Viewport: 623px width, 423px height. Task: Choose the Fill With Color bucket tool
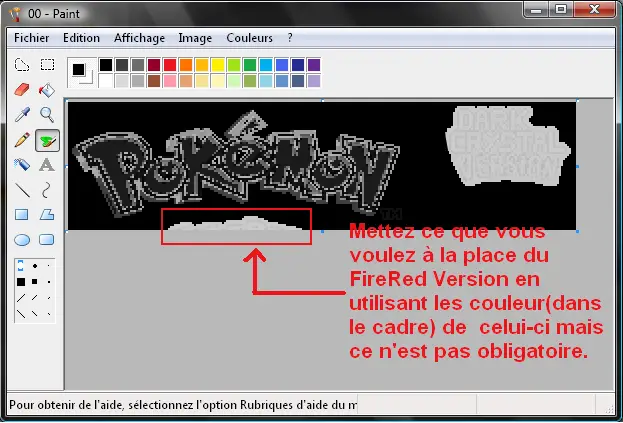47,90
